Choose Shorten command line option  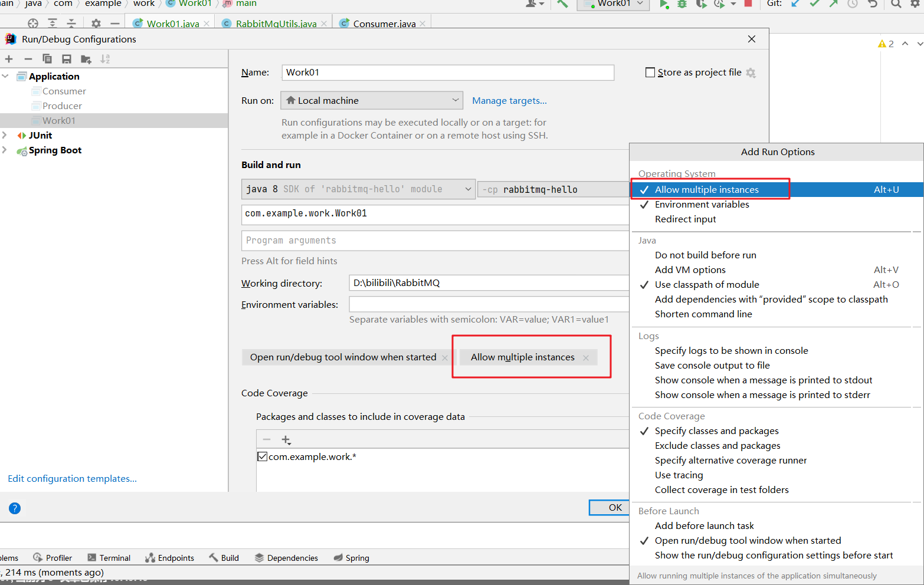pyautogui.click(x=776, y=314)
